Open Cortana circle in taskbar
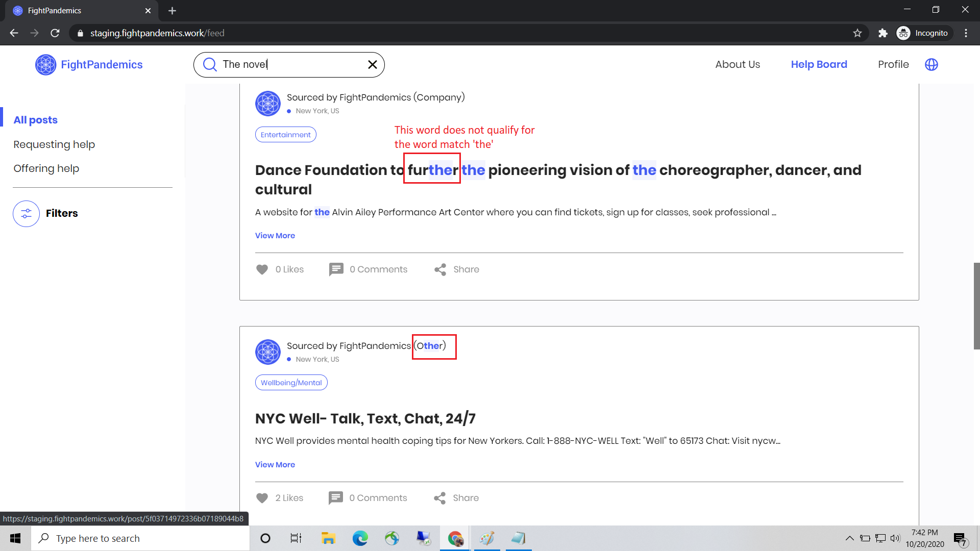 tap(265, 538)
